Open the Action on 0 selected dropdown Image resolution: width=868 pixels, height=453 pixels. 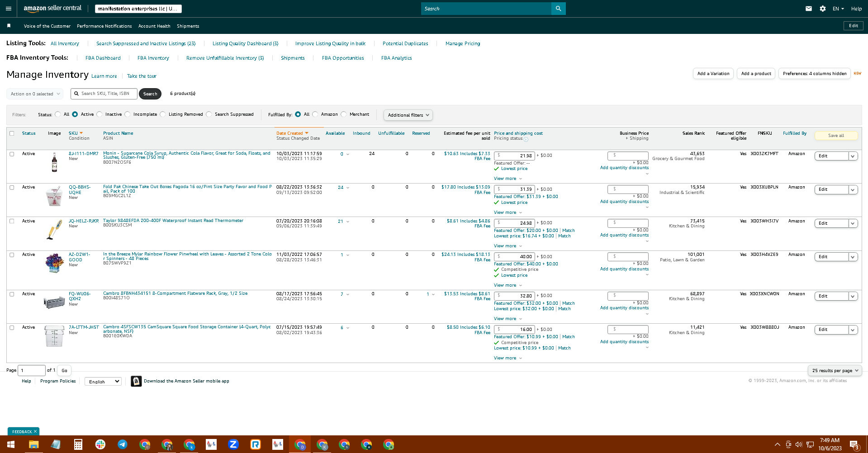click(x=35, y=94)
